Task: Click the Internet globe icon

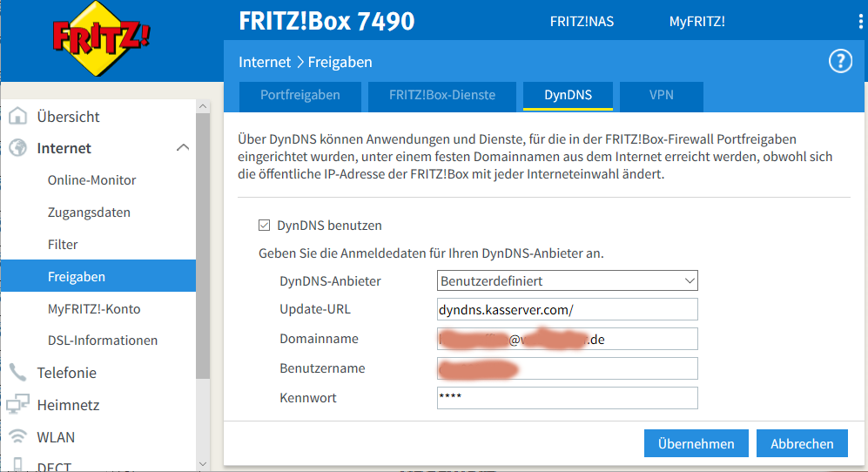Action: [x=17, y=148]
